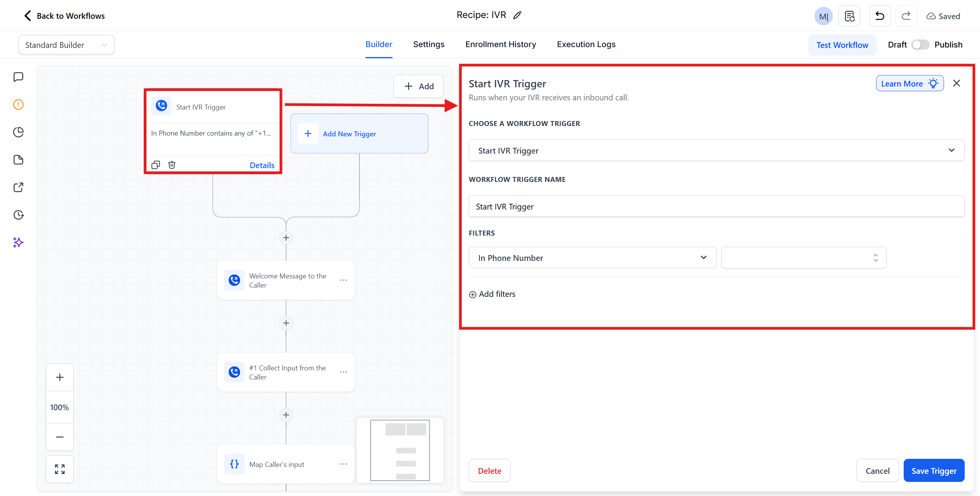This screenshot has width=980, height=496.
Task: Click the fit-to-screen canvas icon
Action: [60, 469]
